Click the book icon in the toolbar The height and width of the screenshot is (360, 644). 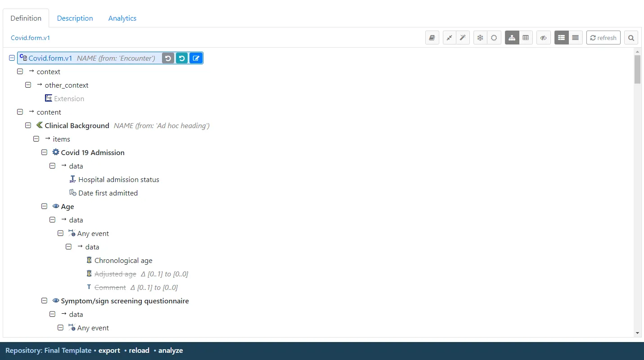(x=432, y=38)
